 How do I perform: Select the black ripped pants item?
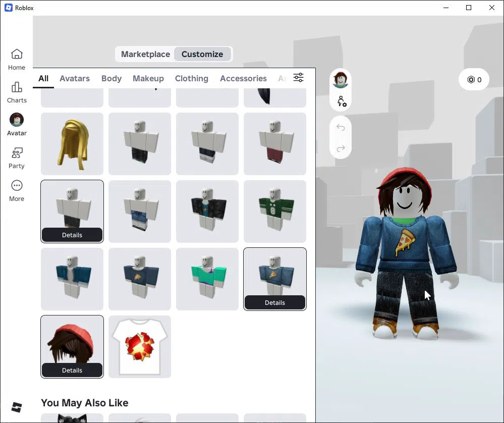(140, 144)
